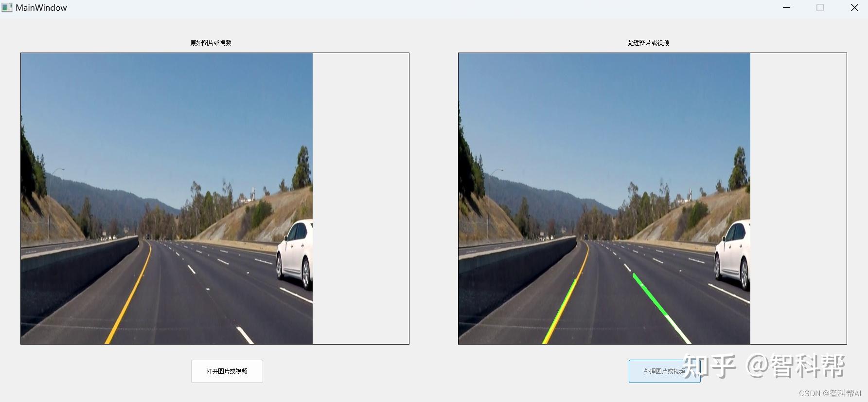Click the white car in the processed image

point(733,254)
